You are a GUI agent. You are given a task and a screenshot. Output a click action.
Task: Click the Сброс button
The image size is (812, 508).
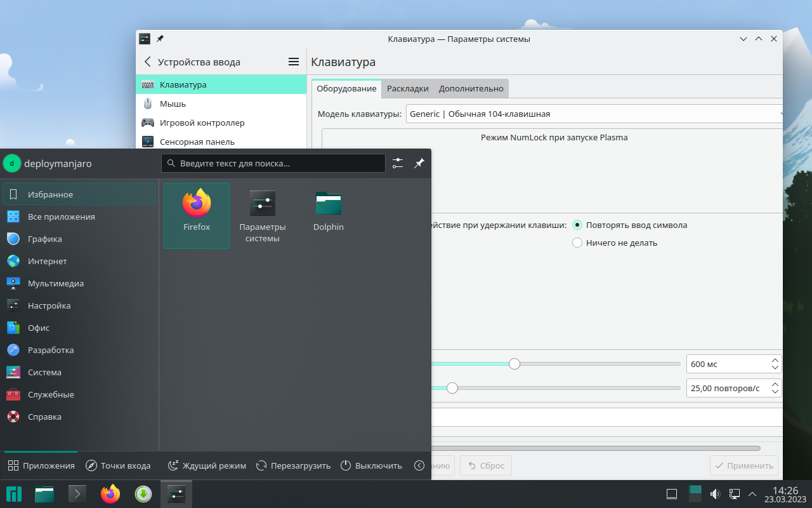486,465
